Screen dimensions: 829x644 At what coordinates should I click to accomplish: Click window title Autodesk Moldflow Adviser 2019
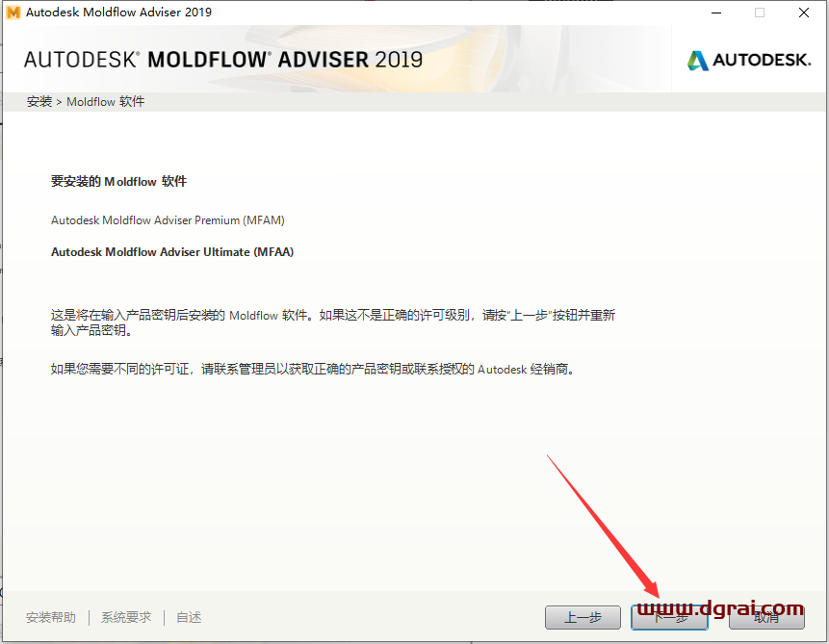coord(119,13)
